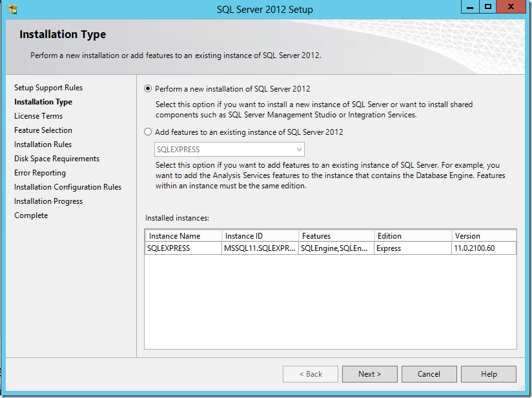Image resolution: width=532 pixels, height=398 pixels.
Task: Select Installation Type step in sidebar
Action: tap(43, 102)
